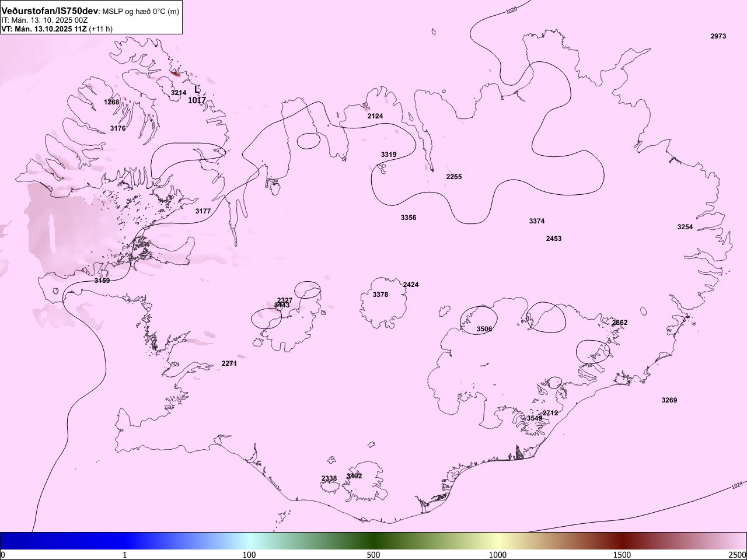The image size is (747, 560).
Task: Click the 1288 height value
Action: coord(111,102)
